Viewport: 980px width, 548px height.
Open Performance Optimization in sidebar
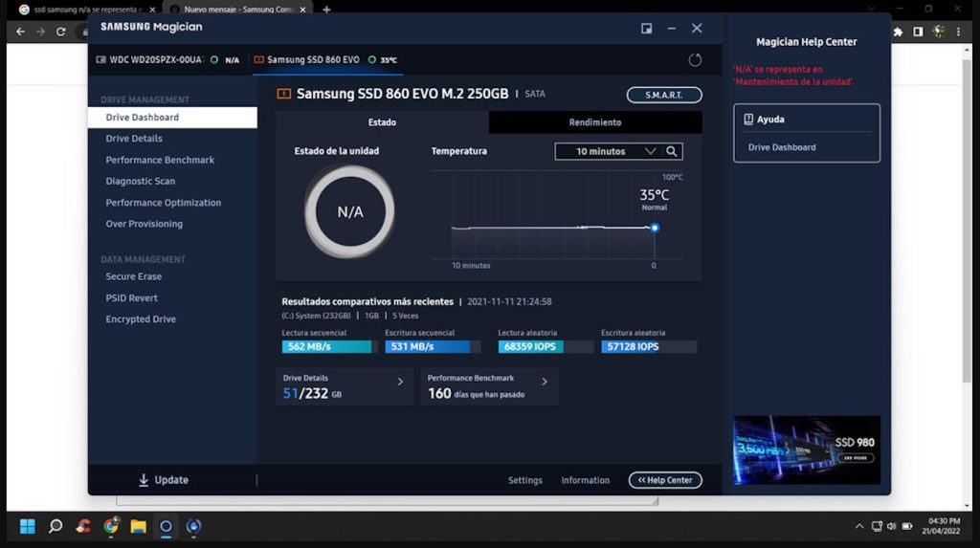point(163,203)
